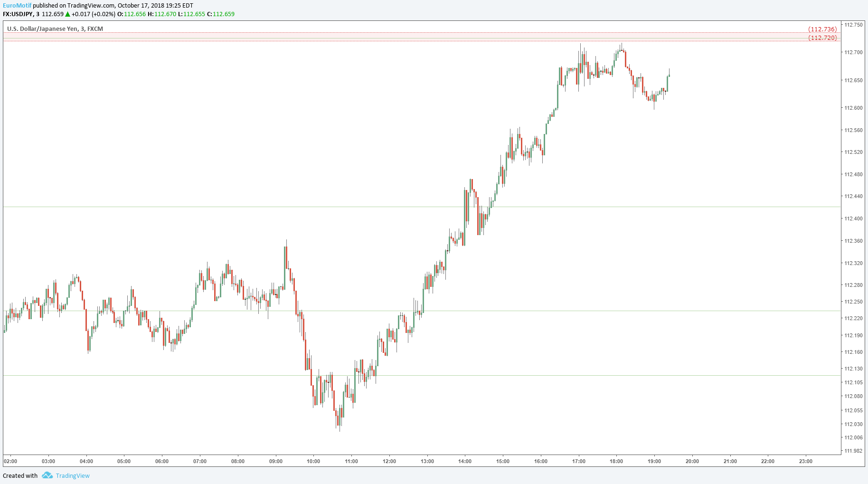Image resolution: width=868 pixels, height=484 pixels.
Task: Click the +0.017 (+0.02%) change text
Action: coord(93,14)
